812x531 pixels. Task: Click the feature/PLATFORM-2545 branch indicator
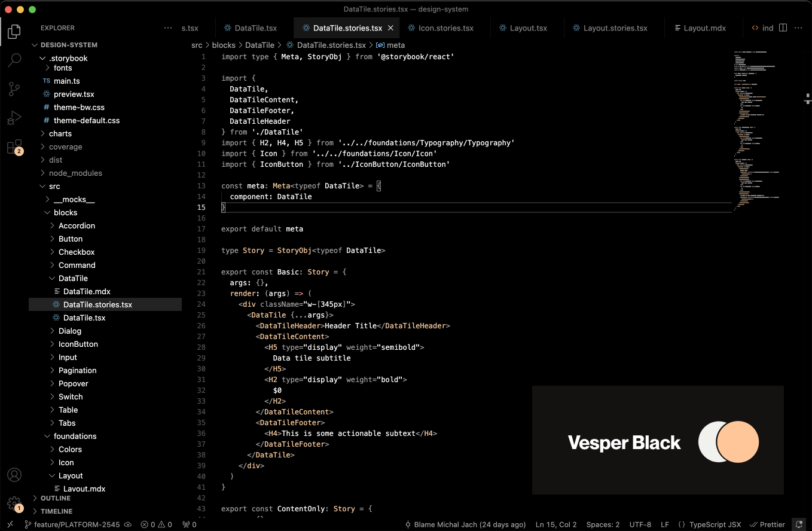(x=72, y=524)
